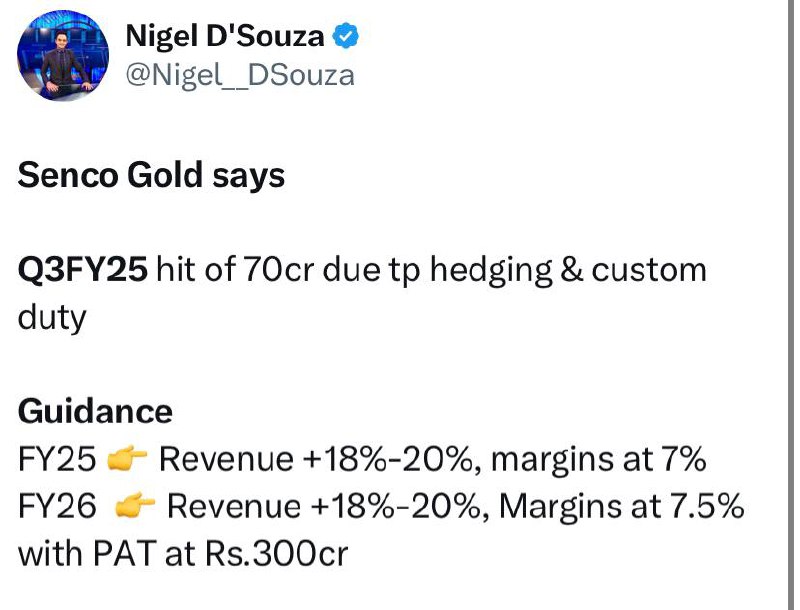The image size is (800, 610).
Task: Click the pointing hand emoji after FY25
Action: point(127,457)
